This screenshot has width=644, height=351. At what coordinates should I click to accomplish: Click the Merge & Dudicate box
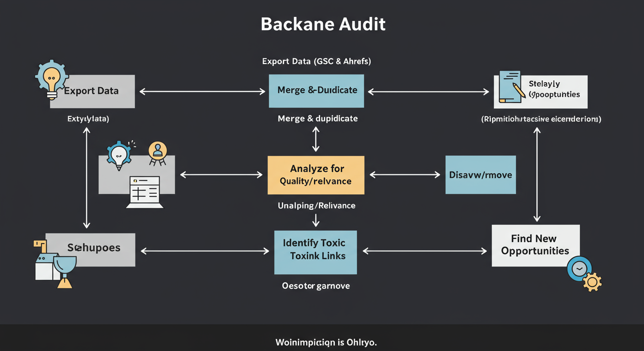point(316,90)
